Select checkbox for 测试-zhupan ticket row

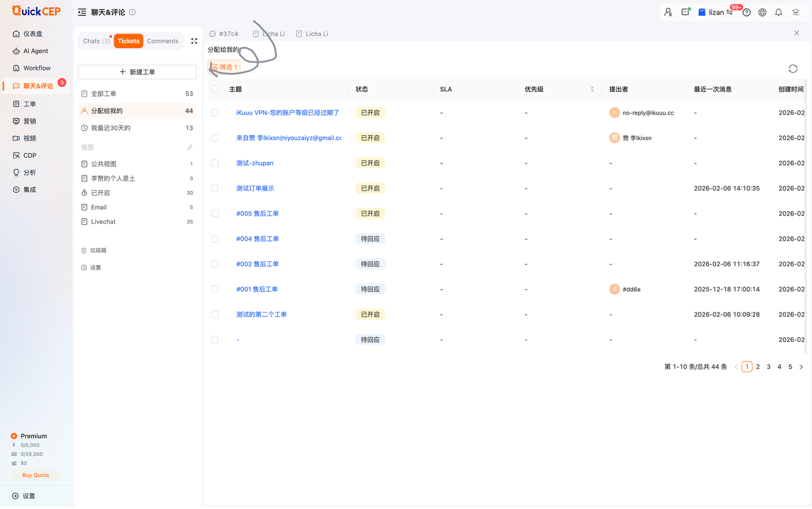tap(214, 163)
